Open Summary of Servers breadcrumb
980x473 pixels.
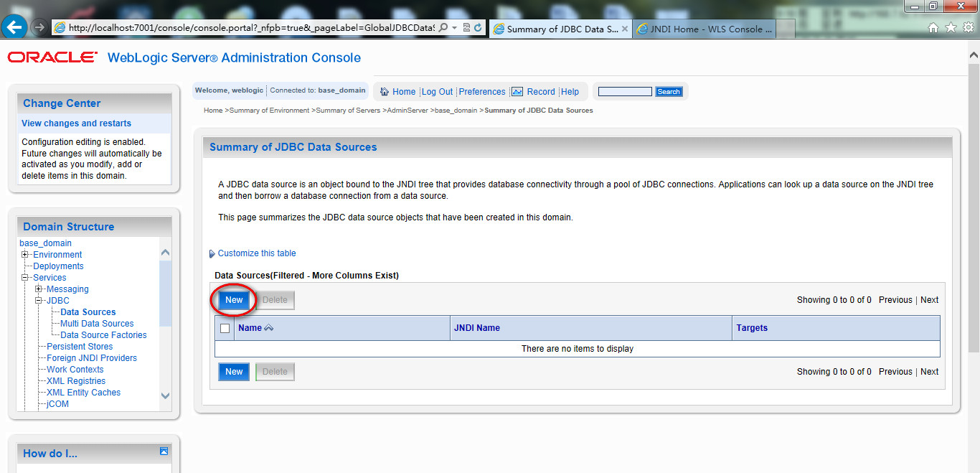349,111
